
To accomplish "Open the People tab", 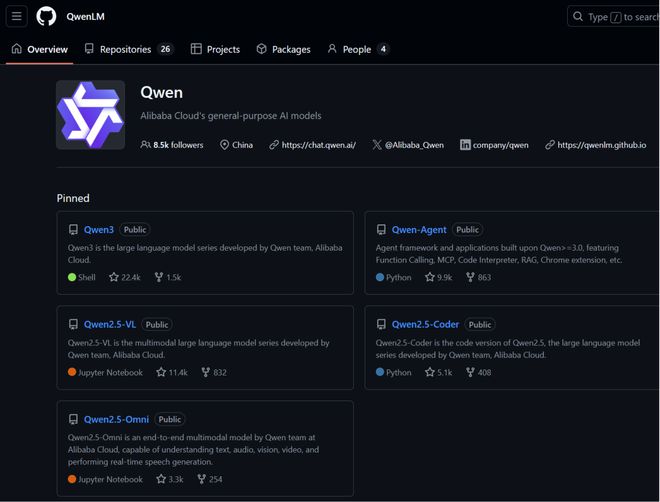I will tap(358, 49).
